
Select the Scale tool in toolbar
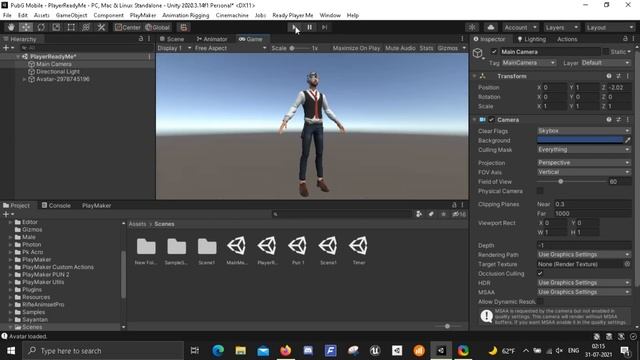[x=56, y=27]
